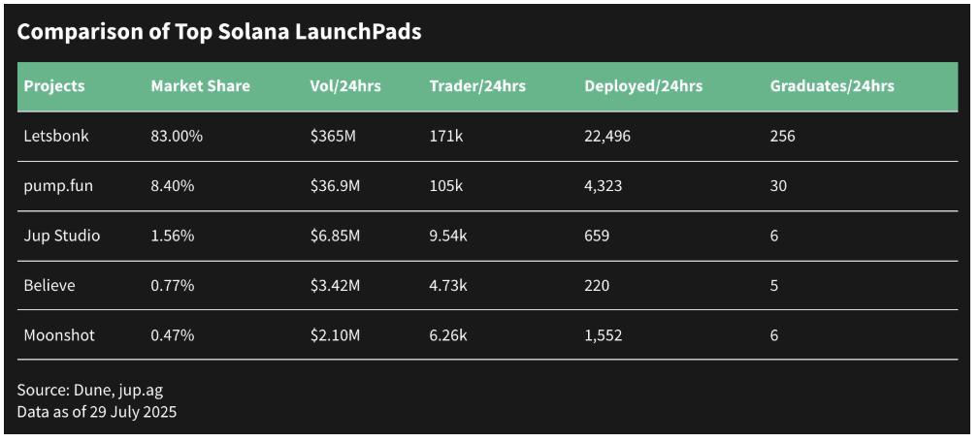Select the Moonshot project name
Image resolution: width=980 pixels, height=442 pixels.
(x=59, y=335)
